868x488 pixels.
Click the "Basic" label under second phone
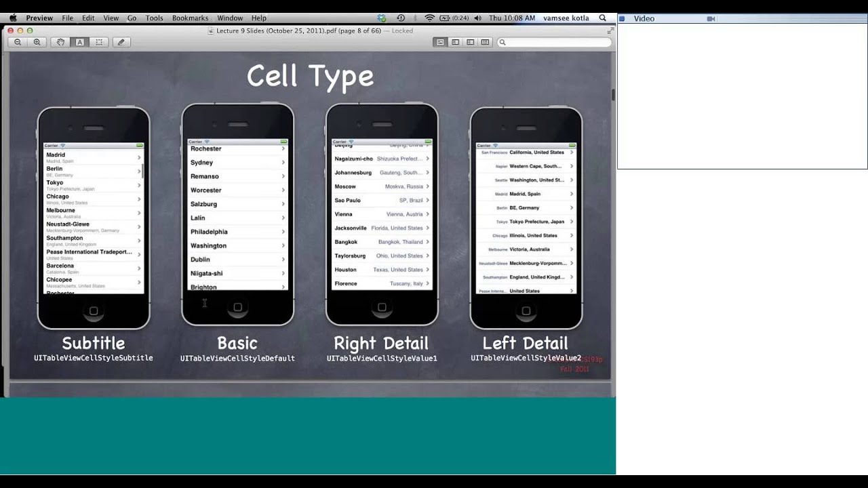tap(237, 343)
